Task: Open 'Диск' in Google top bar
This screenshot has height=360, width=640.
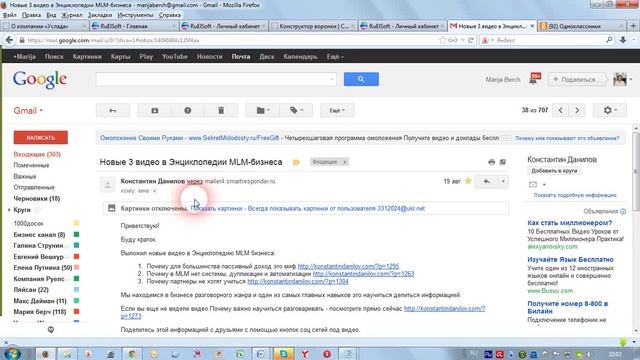Action: point(267,57)
